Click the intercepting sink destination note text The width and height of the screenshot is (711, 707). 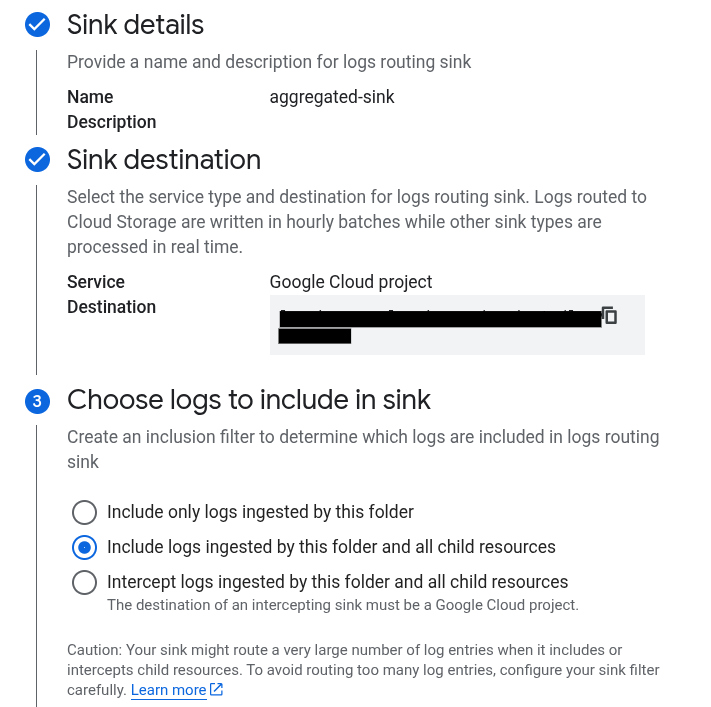tap(343, 605)
